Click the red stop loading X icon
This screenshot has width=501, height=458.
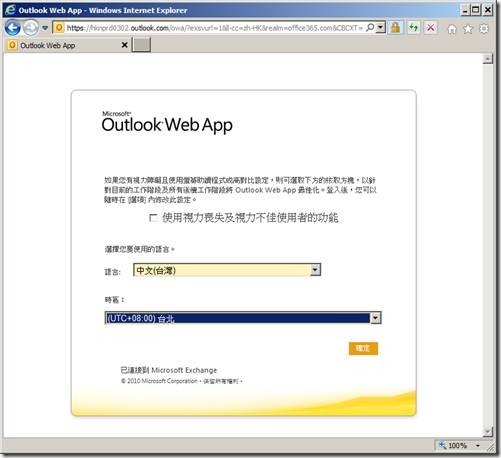[431, 28]
